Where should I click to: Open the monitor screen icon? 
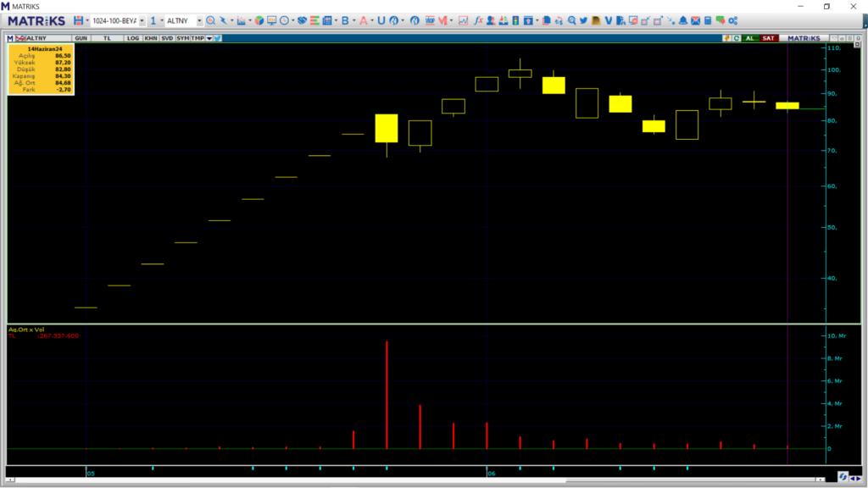(x=271, y=20)
